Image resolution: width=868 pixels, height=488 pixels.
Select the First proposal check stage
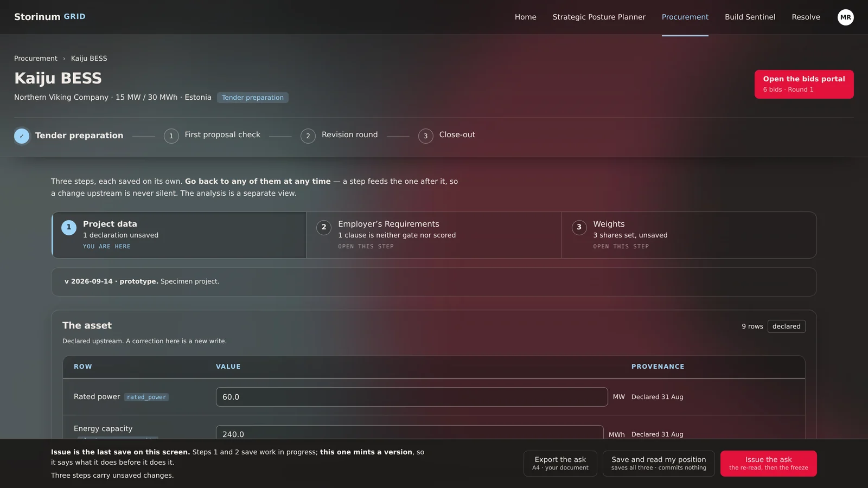[212, 135]
